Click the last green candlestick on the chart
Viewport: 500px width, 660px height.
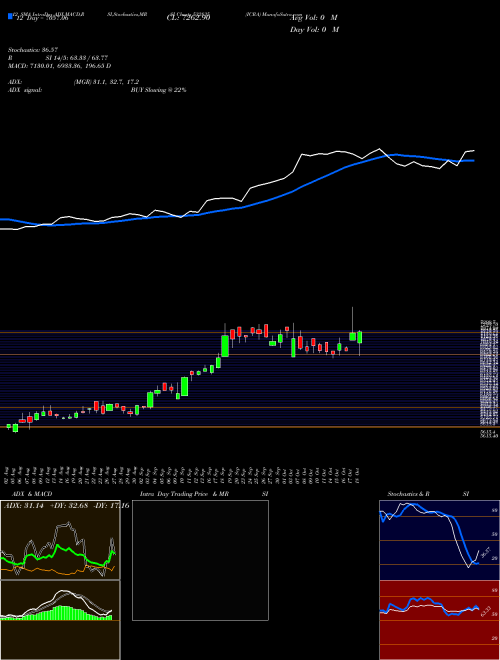359,338
